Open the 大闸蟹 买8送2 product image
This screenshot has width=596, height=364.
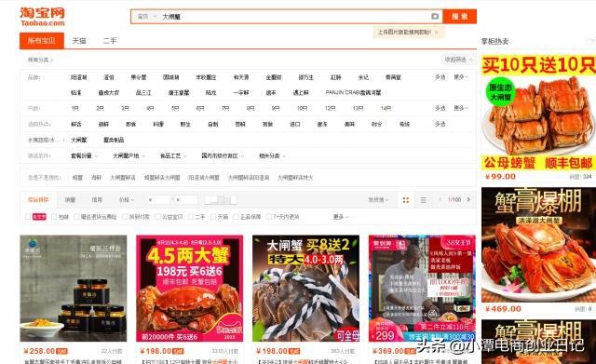[305, 289]
